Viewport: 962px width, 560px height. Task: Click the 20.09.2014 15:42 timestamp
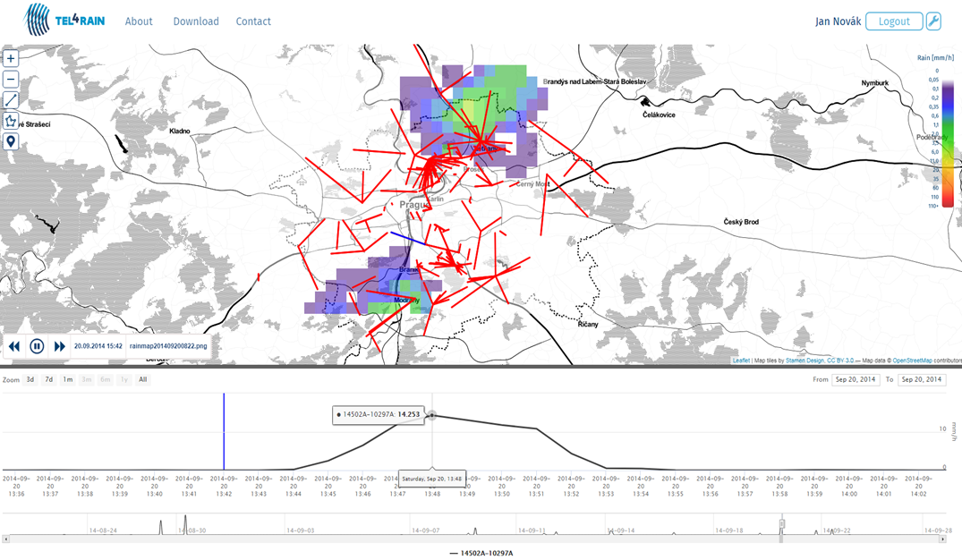point(98,346)
